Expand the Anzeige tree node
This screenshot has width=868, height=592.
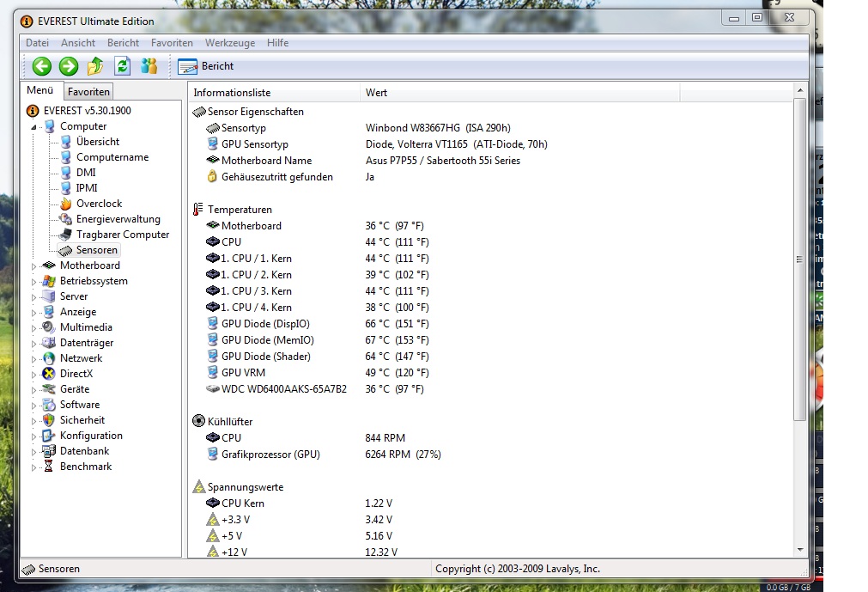(33, 313)
